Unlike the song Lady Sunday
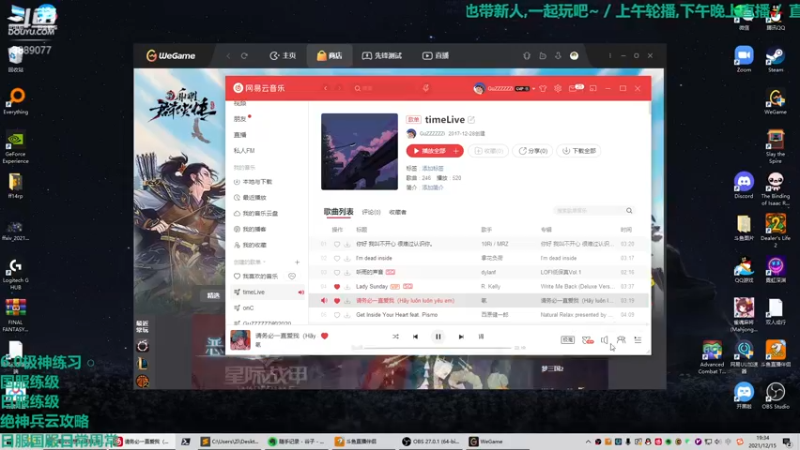Image resolution: width=800 pixels, height=450 pixels. tap(337, 287)
